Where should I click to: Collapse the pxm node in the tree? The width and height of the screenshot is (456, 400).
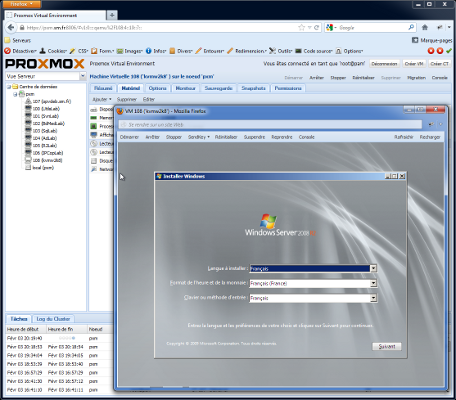(15, 94)
